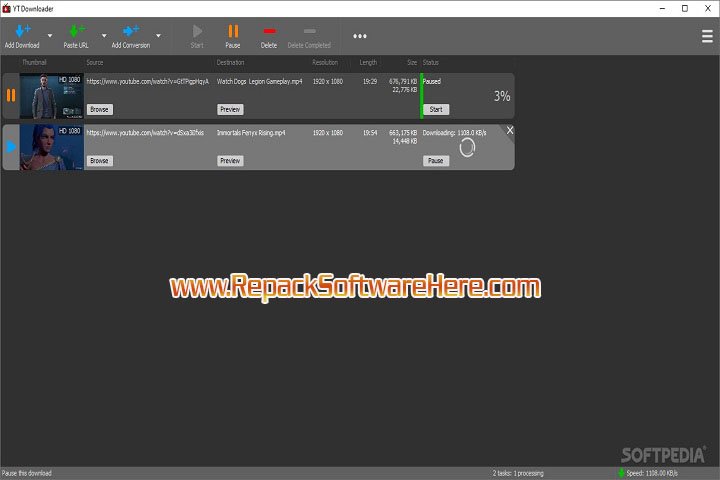
Task: Click the Start play icon in toolbar
Action: pyautogui.click(x=197, y=31)
